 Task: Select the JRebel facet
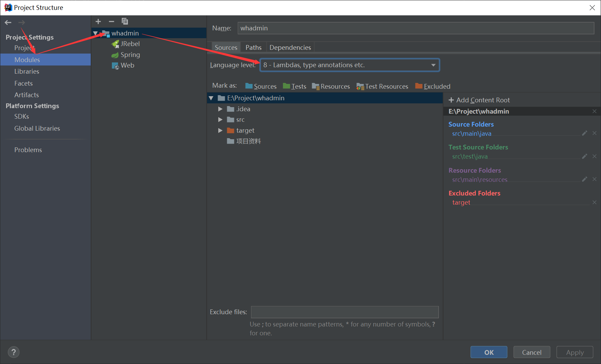pos(130,44)
